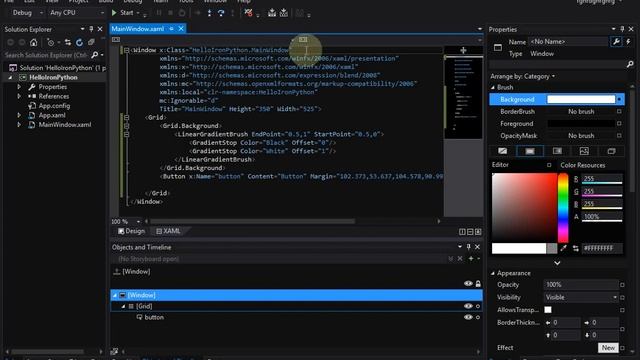
Task: Choose the No brush type icon
Action: click(502, 151)
